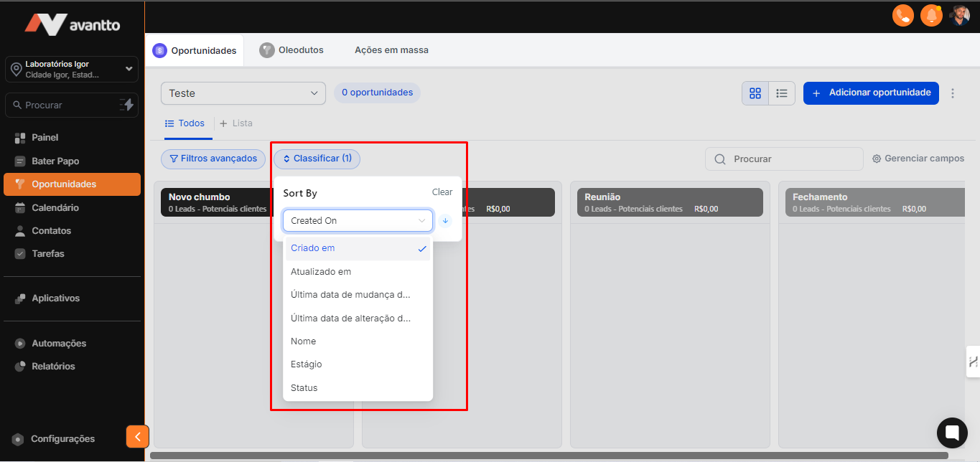Open the Teste pipeline dropdown

point(243,93)
